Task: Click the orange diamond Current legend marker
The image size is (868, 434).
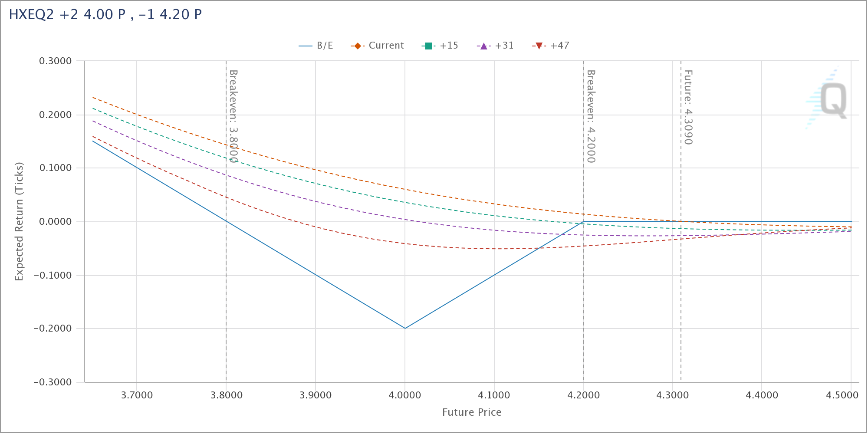Action: pyautogui.click(x=357, y=46)
